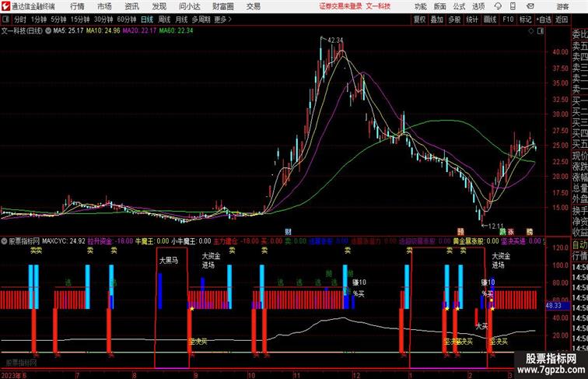Viewport: 588px width, 379px height.
Task: Click the 财 marker below the chart
Action: click(288, 232)
